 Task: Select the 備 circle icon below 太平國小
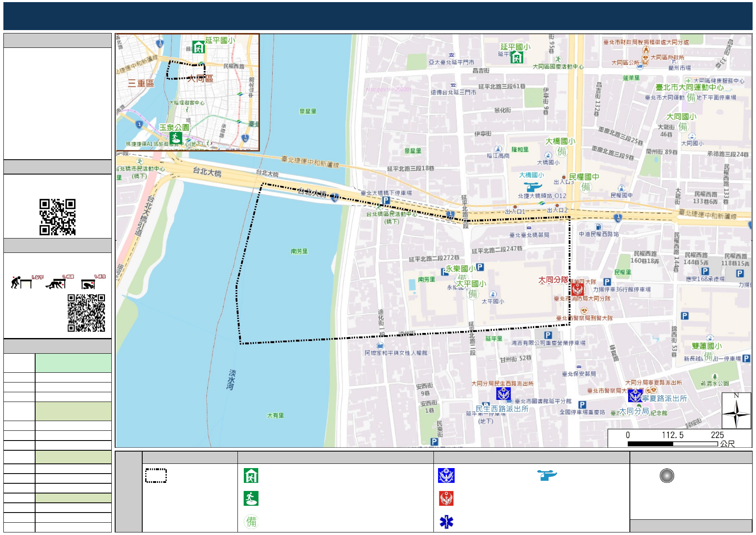(x=473, y=294)
